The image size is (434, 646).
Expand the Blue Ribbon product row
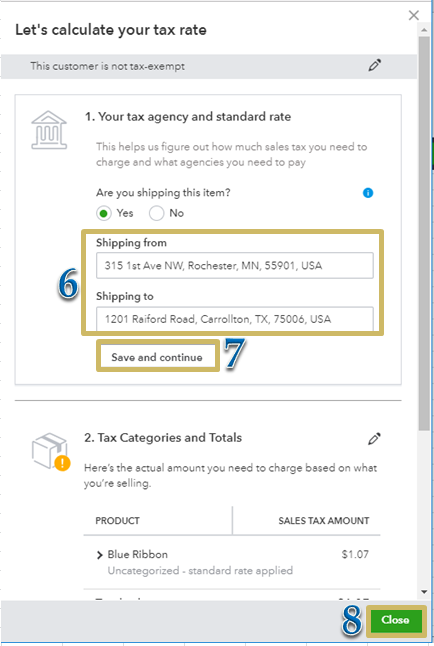tap(99, 555)
